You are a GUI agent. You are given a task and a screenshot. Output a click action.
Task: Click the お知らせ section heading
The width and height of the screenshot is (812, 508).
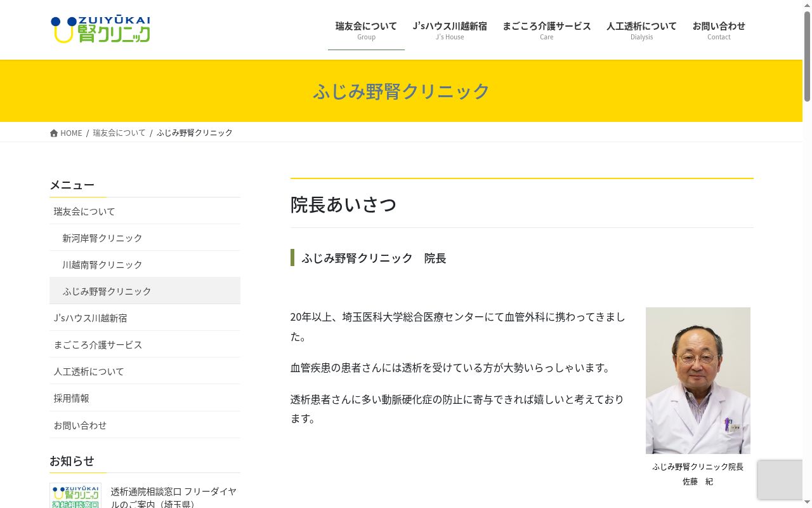tap(72, 461)
